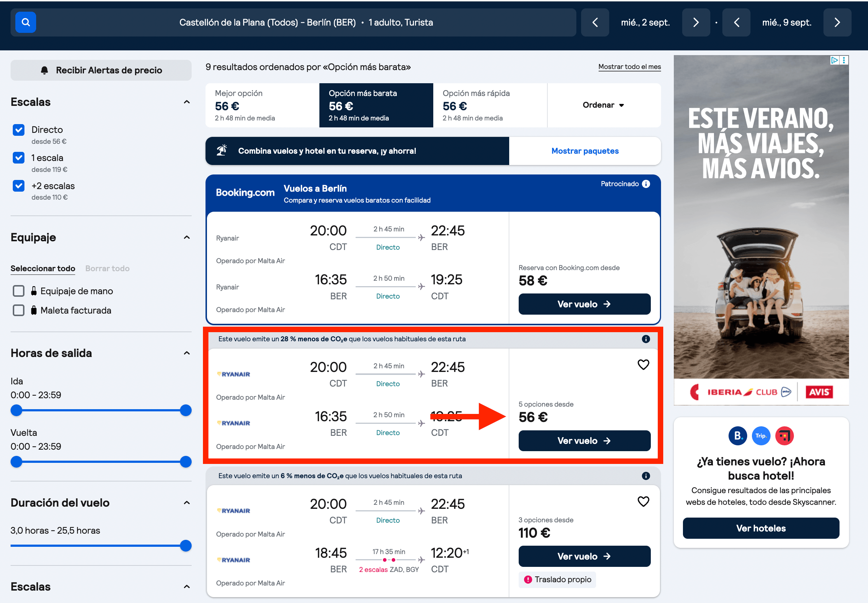The width and height of the screenshot is (868, 603).
Task: Click the Booking.com B logo in hotel card
Action: [737, 436]
